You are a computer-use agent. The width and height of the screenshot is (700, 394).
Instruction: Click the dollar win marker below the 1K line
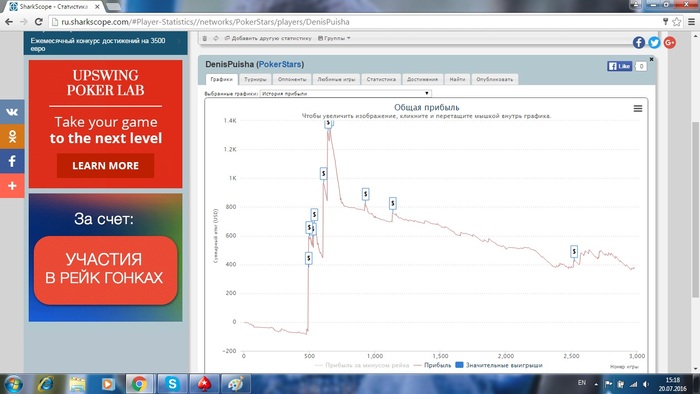click(x=323, y=173)
